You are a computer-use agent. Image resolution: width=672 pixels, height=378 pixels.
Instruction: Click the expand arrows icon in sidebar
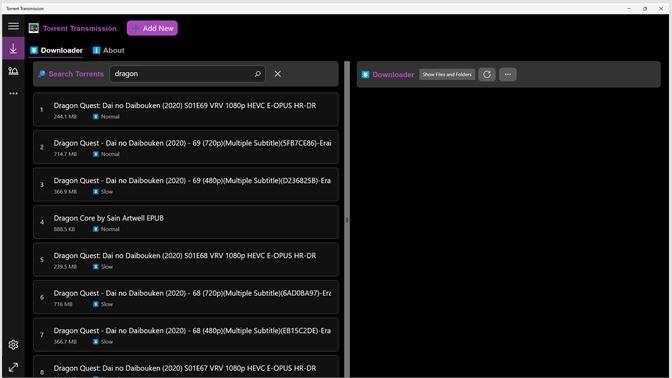(13, 367)
